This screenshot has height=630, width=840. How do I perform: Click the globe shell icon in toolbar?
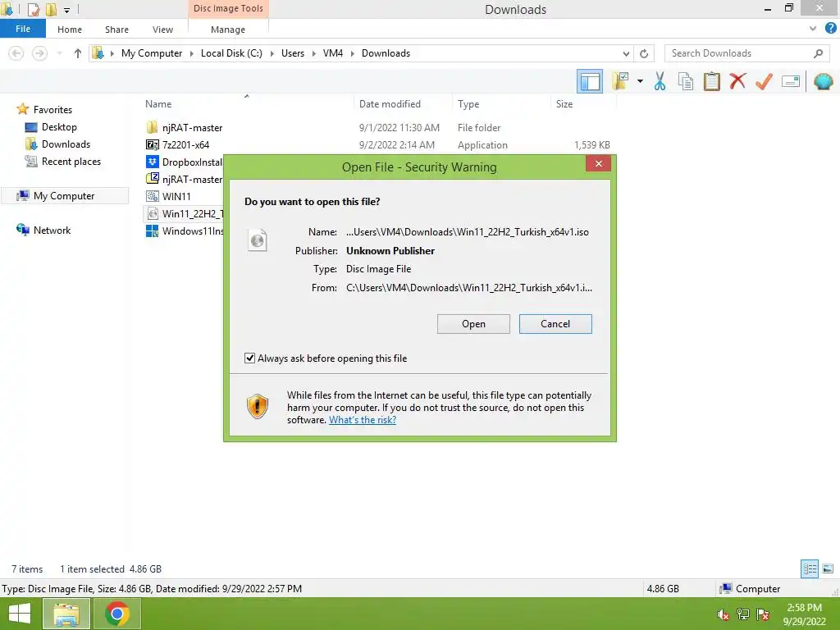tap(823, 81)
